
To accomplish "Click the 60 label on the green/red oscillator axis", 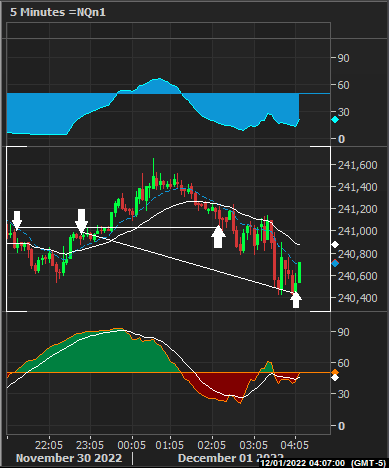I will pyautogui.click(x=343, y=363).
